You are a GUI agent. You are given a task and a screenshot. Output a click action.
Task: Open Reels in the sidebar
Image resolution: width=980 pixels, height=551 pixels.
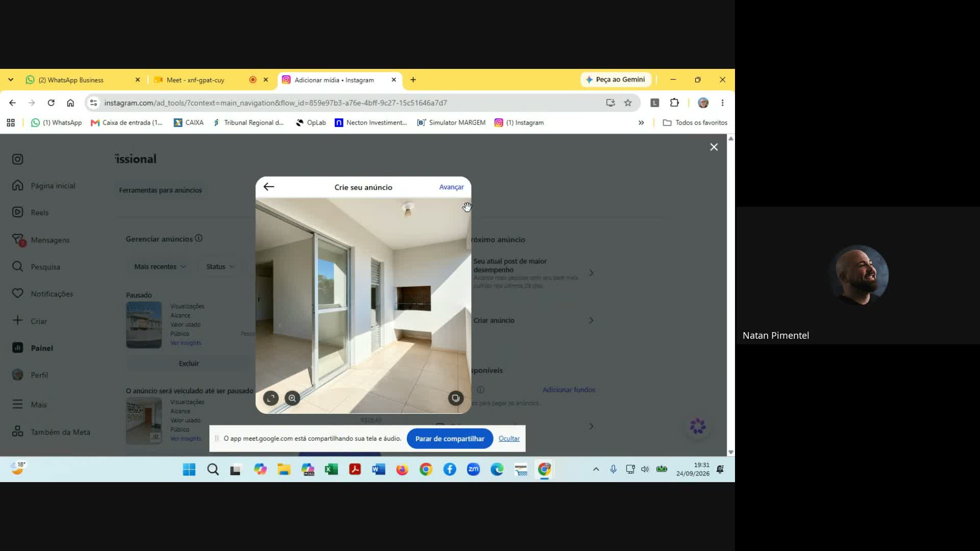point(31,212)
